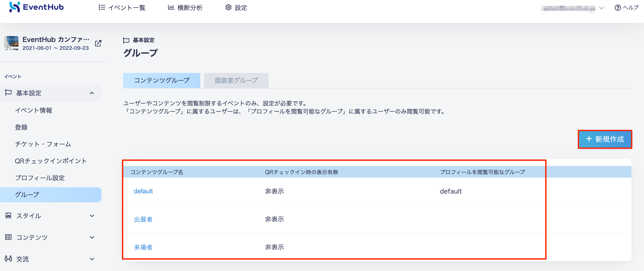Expand the 交流 section chevron
Viewport: 644px width, 271px height.
tap(92, 259)
